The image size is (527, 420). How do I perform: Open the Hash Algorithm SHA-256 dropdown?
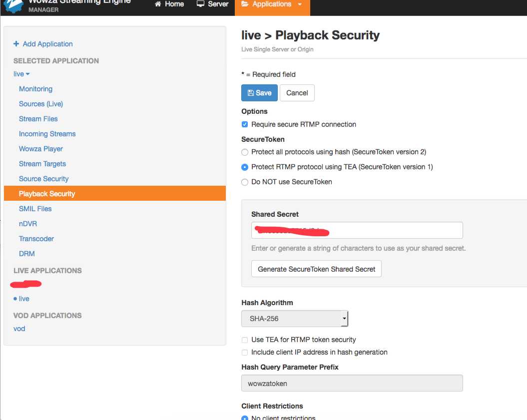[295, 319]
